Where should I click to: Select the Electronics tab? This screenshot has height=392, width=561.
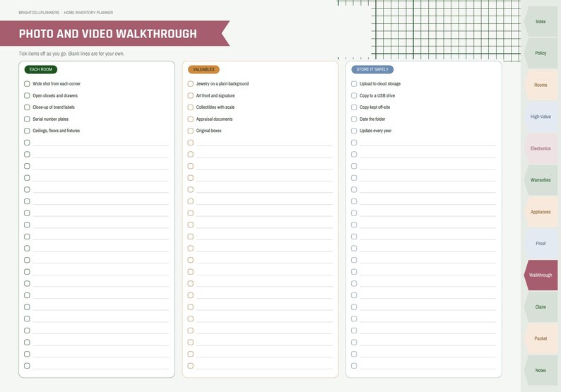(x=541, y=148)
